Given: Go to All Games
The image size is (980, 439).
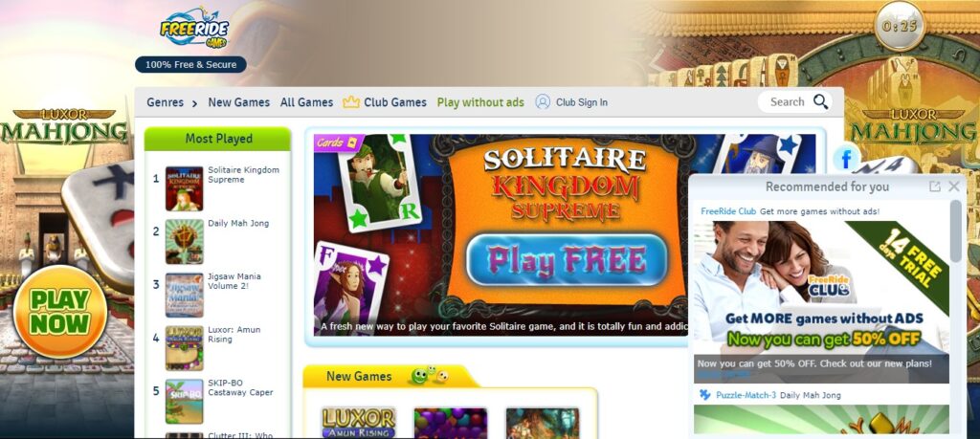Looking at the screenshot, I should [306, 102].
